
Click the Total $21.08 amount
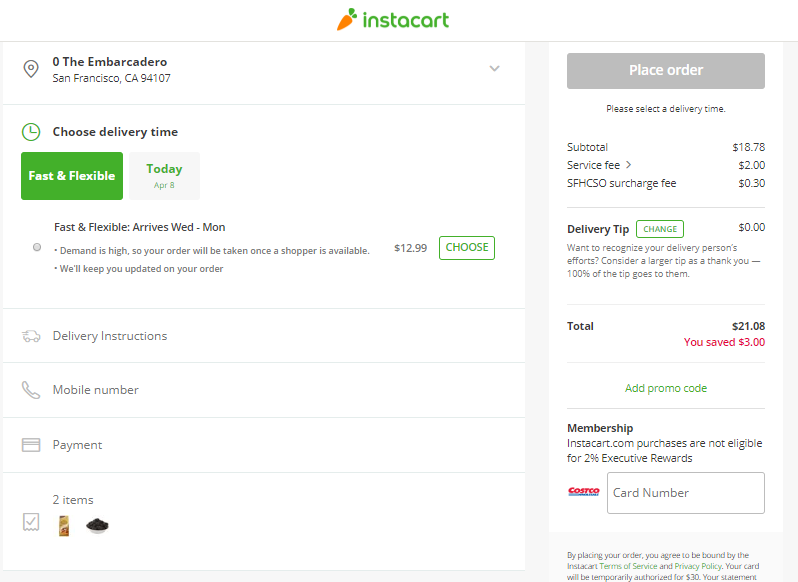(748, 326)
